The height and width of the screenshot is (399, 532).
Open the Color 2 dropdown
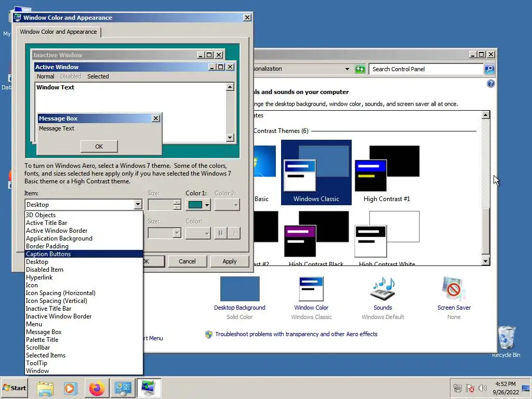[x=228, y=205]
